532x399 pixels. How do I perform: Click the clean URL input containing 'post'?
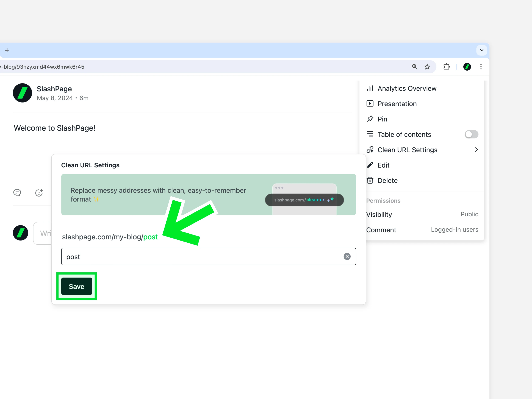pos(209,257)
